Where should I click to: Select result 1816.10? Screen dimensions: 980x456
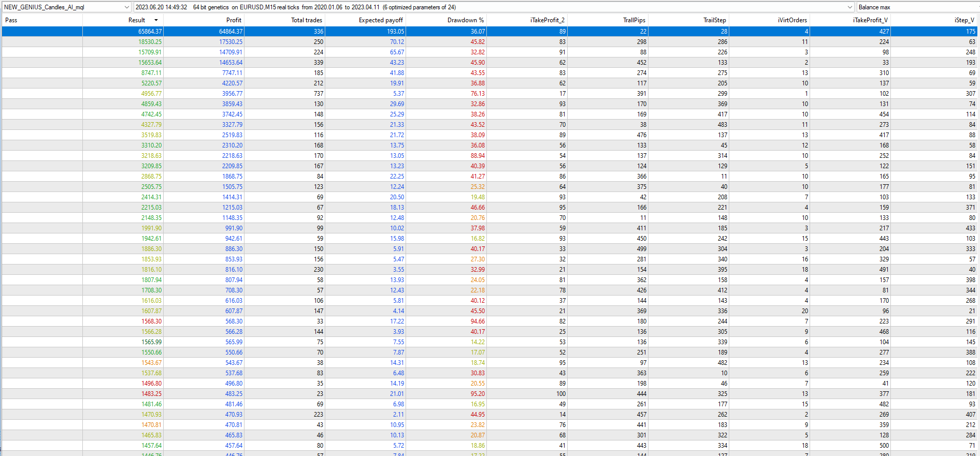[151, 270]
